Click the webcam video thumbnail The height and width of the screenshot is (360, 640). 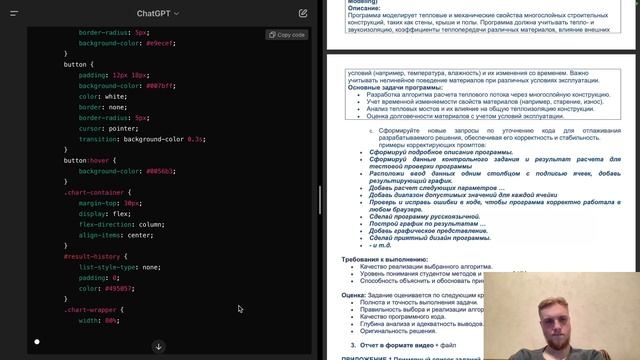click(x=562, y=316)
